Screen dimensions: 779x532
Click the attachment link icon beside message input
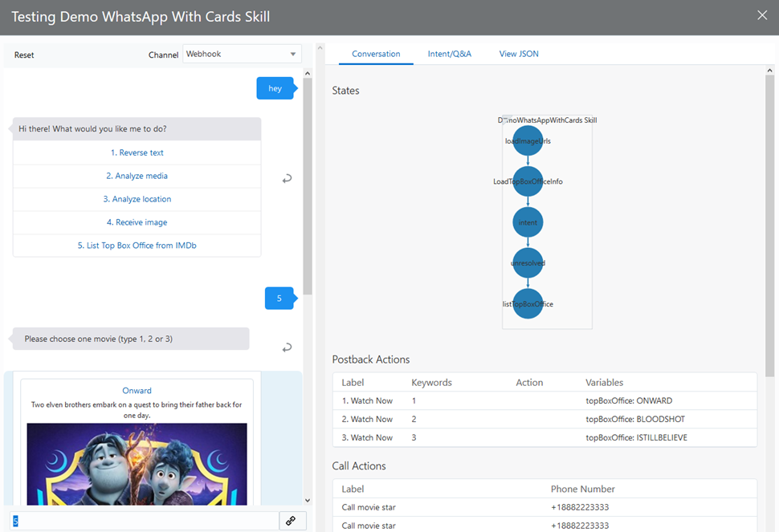click(x=291, y=521)
